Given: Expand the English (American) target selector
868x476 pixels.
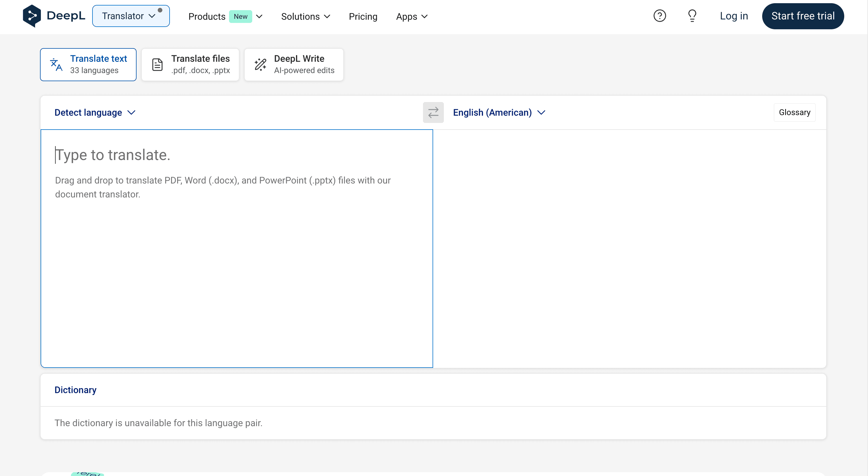Looking at the screenshot, I should click(498, 112).
